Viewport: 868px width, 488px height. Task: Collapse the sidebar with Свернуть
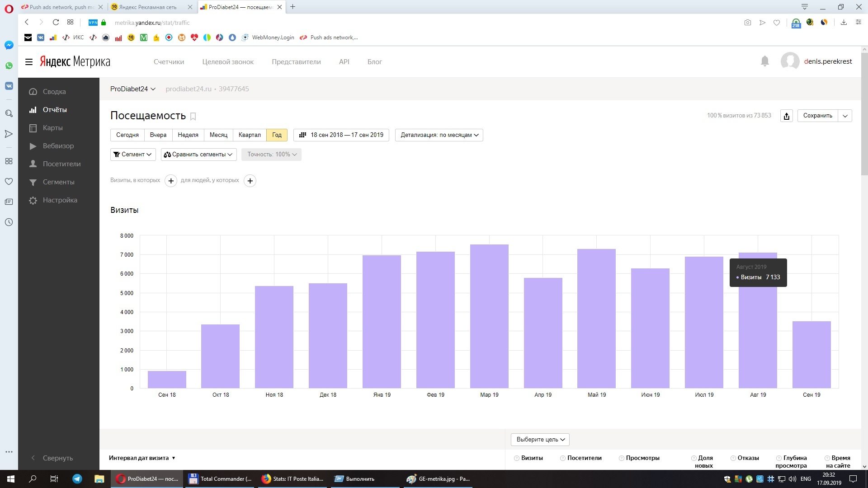[57, 458]
